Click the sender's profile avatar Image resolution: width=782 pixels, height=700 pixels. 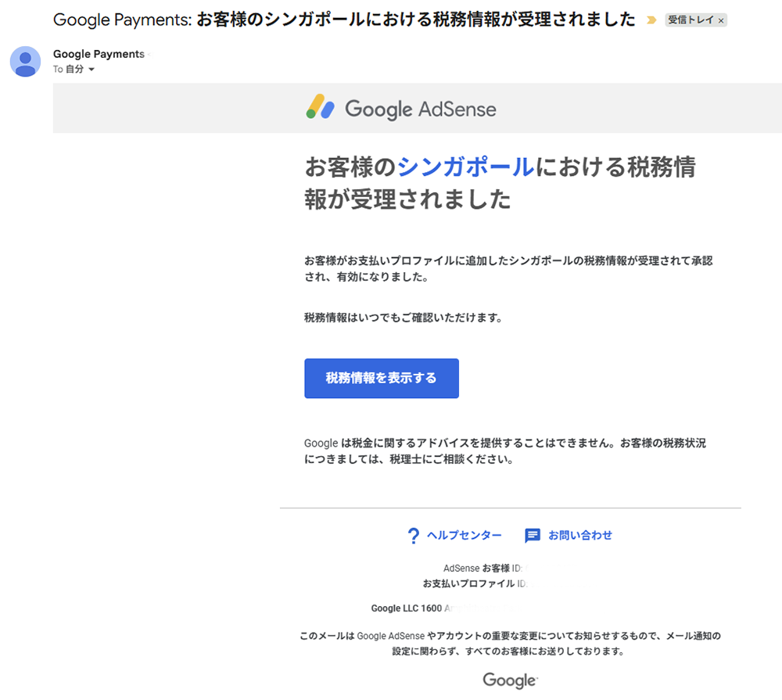pyautogui.click(x=26, y=62)
